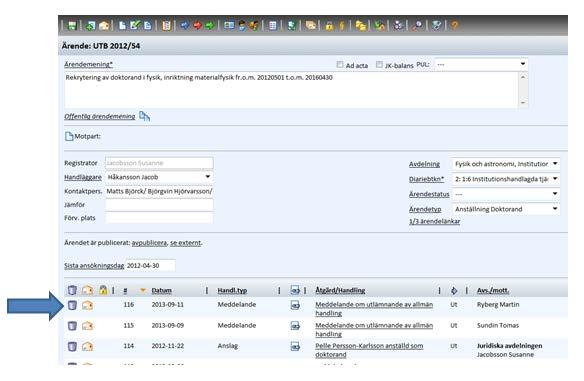Click the document icon next to Motpart

pos(69,136)
